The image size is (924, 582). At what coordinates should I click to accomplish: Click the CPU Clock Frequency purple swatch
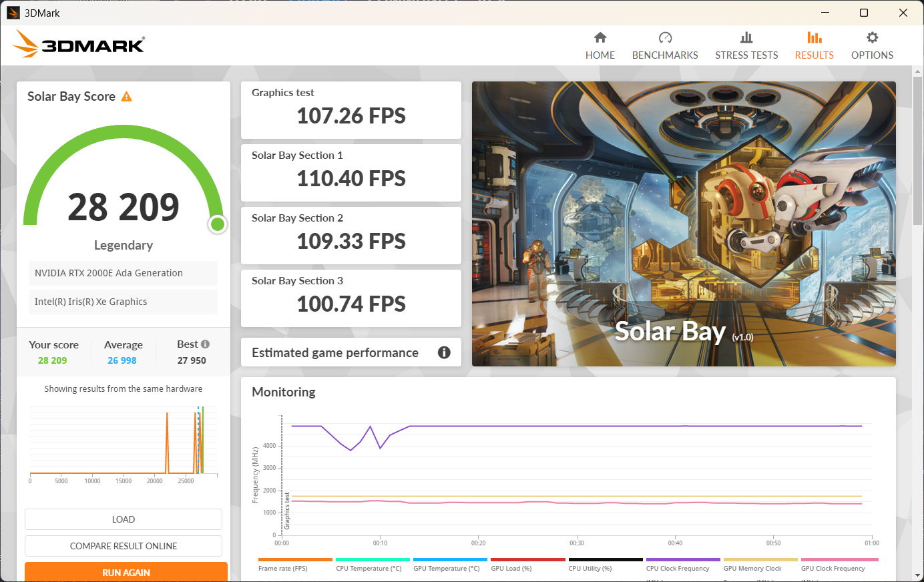[x=683, y=559]
